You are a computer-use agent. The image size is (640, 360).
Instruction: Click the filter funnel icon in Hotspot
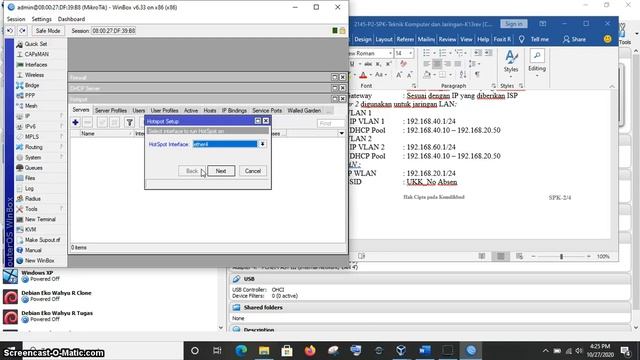(x=129, y=122)
